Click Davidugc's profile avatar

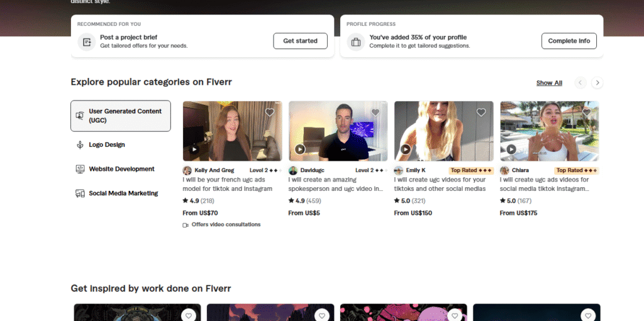click(293, 171)
